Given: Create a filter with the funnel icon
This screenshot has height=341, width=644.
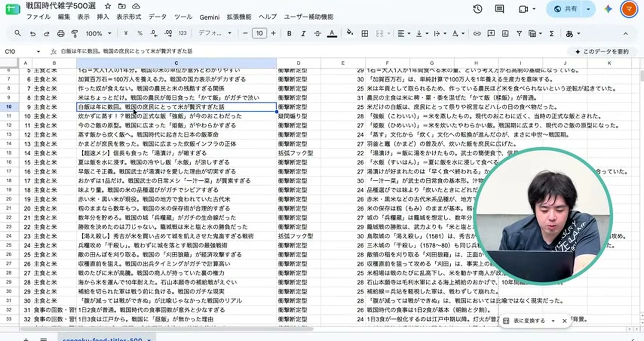Looking at the screenshot, I should [519, 33].
